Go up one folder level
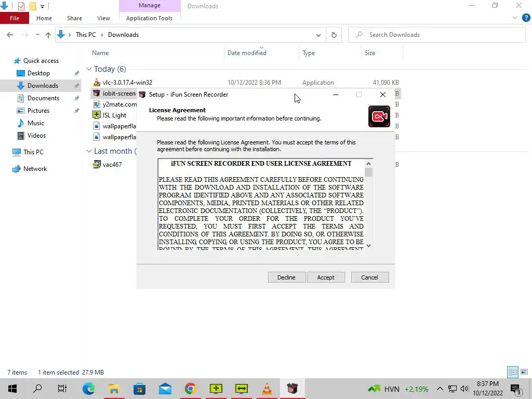The width and height of the screenshot is (532, 399). pyautogui.click(x=48, y=35)
